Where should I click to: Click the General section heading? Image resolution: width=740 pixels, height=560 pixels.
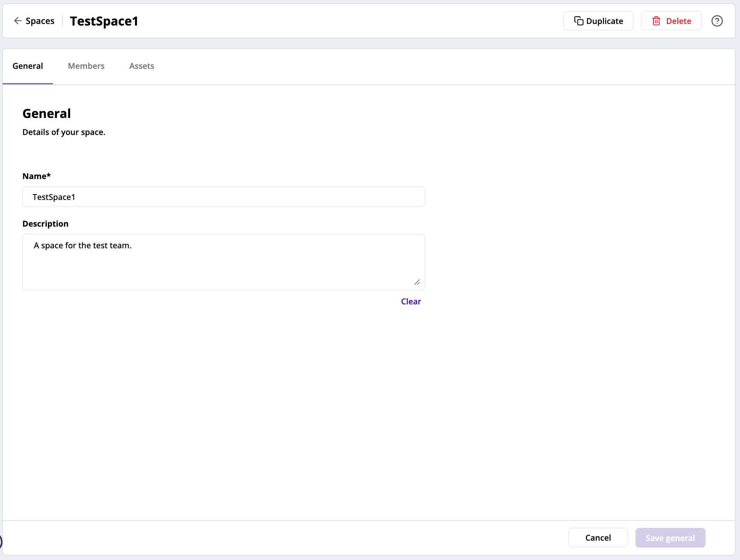coord(46,113)
